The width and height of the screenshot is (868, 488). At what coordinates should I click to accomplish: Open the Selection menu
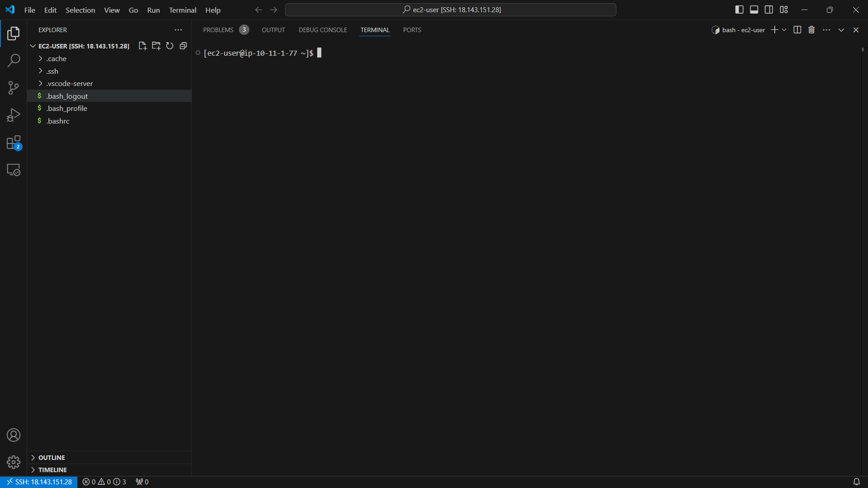(x=81, y=10)
